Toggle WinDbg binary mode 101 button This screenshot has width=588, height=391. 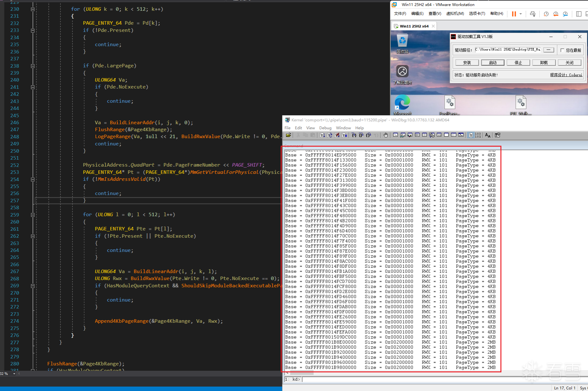478,135
